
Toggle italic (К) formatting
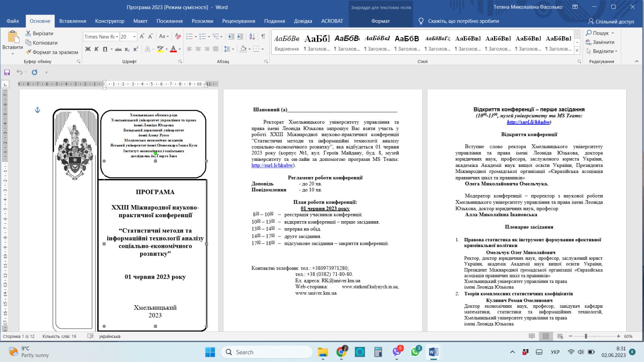point(96,49)
